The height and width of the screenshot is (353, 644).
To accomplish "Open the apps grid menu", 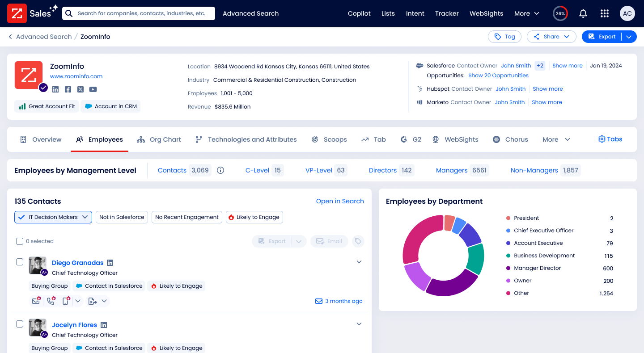I will (x=605, y=13).
